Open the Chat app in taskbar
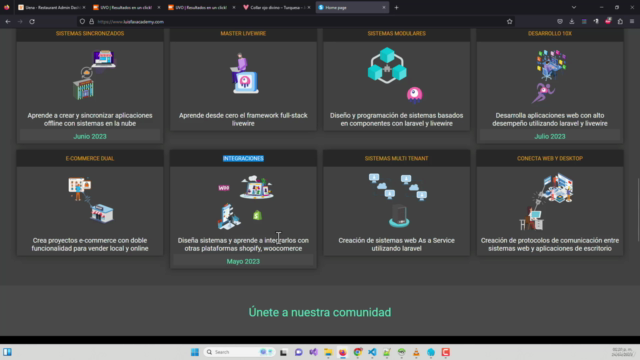640x360 pixels. tap(298, 352)
